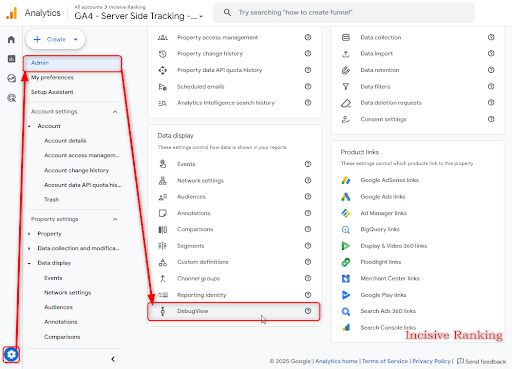Click the Data filters funnel icon

(346, 87)
